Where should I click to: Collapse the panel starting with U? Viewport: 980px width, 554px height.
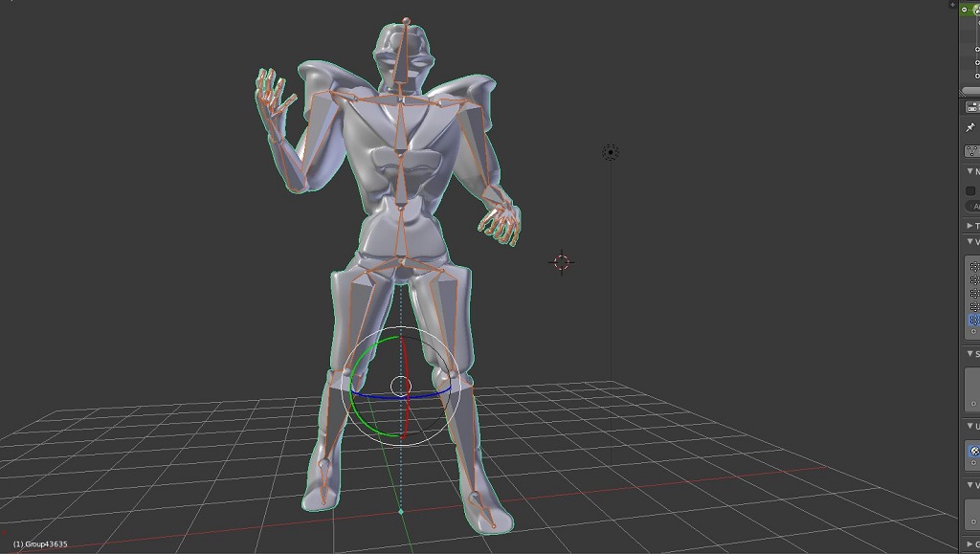pyautogui.click(x=970, y=426)
